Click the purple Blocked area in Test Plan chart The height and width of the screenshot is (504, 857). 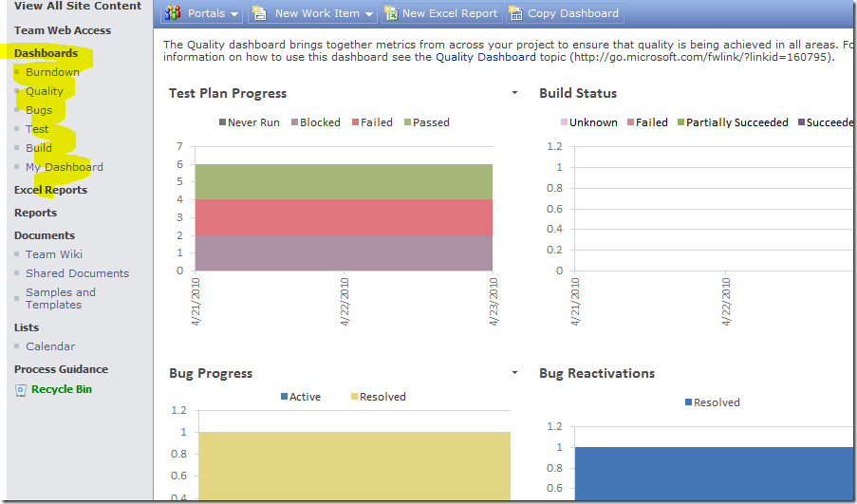344,253
